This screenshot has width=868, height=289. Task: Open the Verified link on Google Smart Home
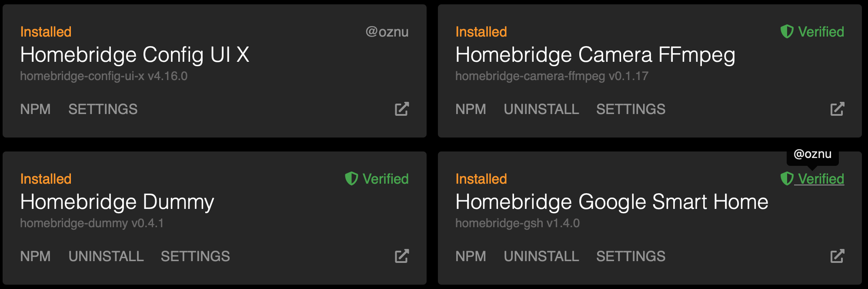click(x=819, y=179)
